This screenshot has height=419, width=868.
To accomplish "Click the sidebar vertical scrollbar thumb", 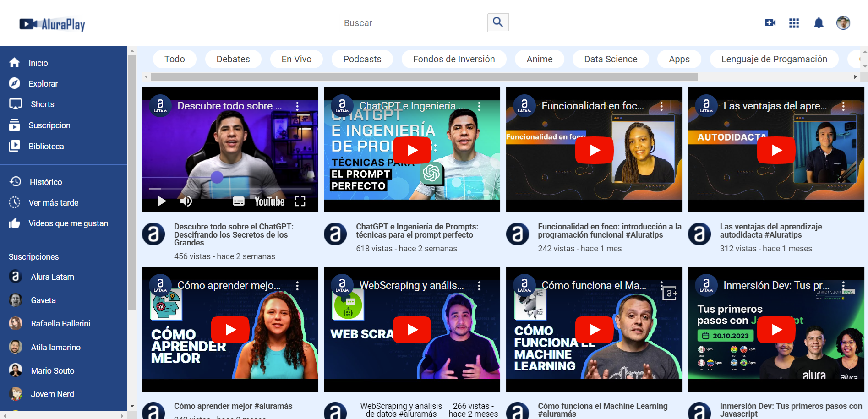I will 132,182.
